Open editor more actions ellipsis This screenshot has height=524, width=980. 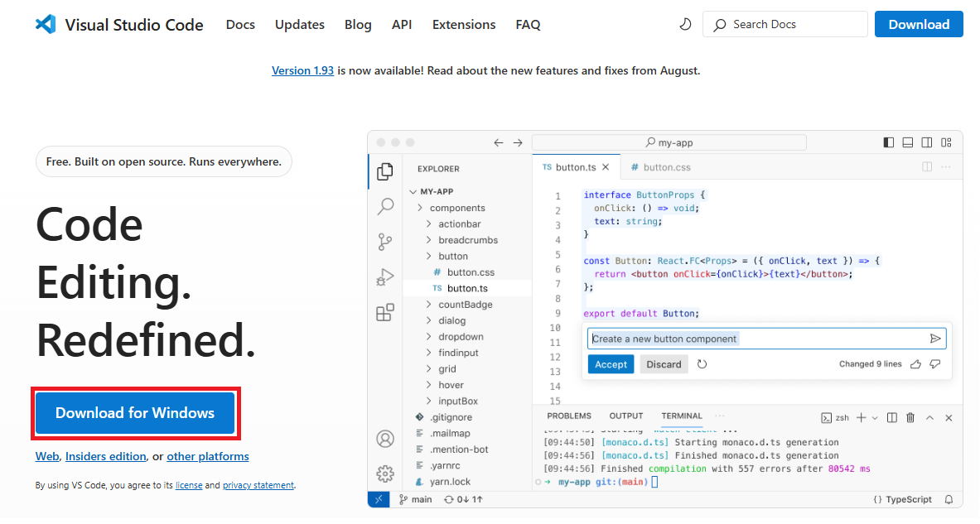tap(946, 166)
